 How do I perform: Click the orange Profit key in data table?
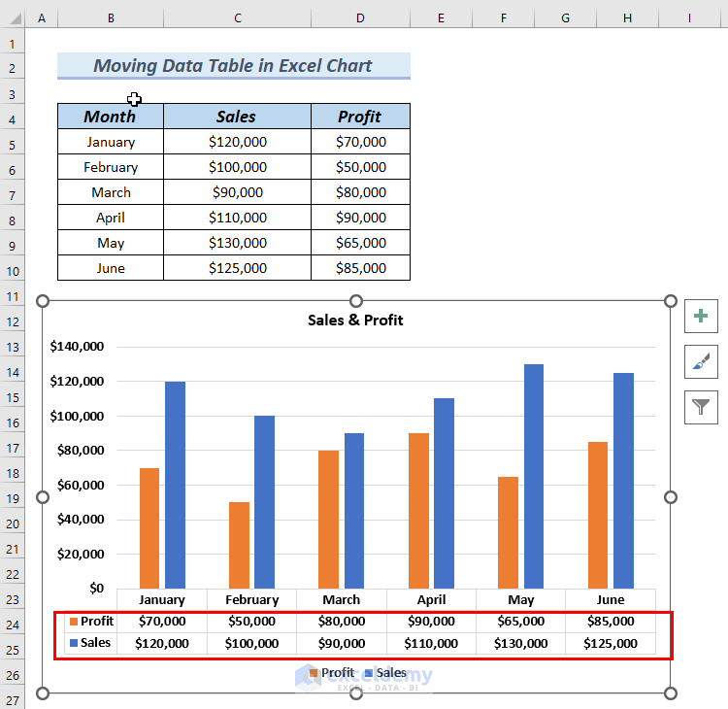[x=74, y=622]
